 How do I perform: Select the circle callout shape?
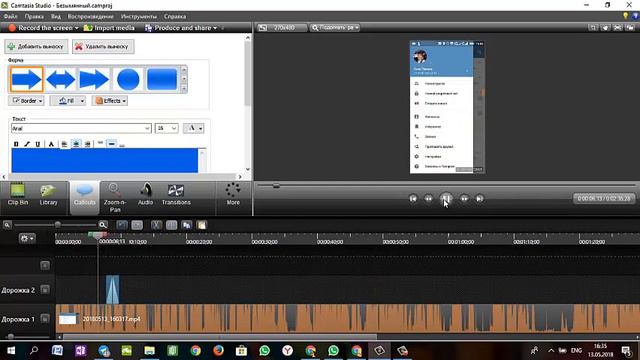(128, 79)
